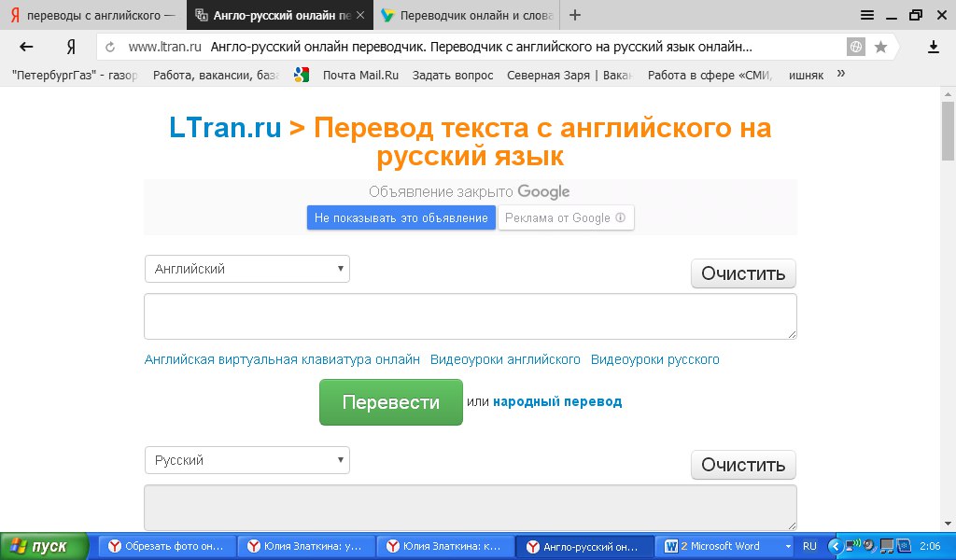Open Видеоуроки русского link
This screenshot has height=560, width=956.
click(x=654, y=359)
